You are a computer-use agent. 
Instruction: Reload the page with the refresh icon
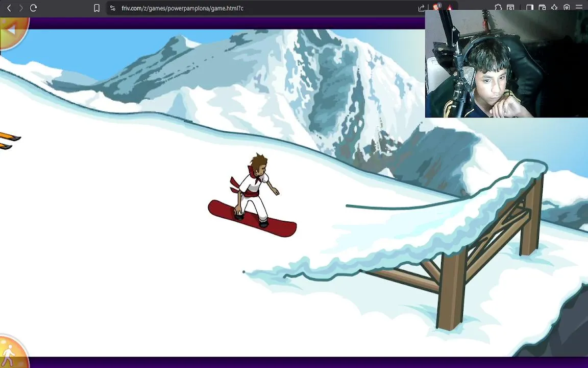coord(33,8)
